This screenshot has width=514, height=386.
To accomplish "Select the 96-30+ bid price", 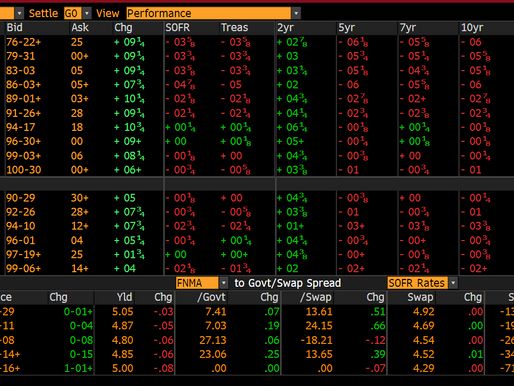I will pyautogui.click(x=24, y=141).
